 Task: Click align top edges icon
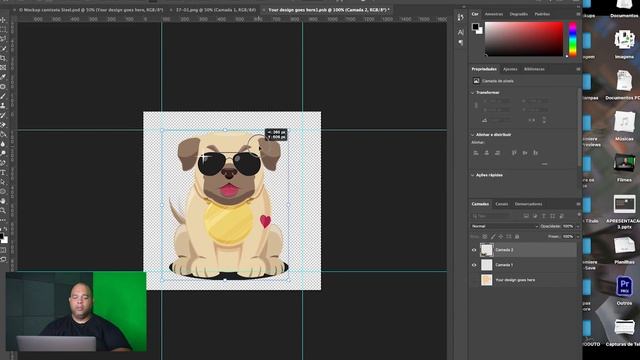click(514, 153)
